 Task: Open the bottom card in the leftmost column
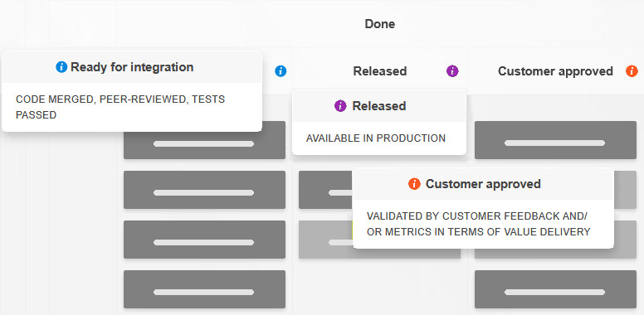click(204, 289)
